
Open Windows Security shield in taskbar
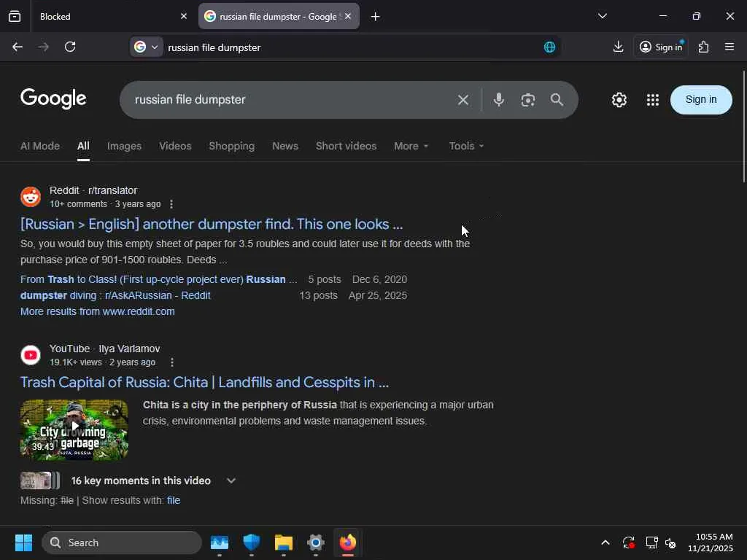[251, 542]
